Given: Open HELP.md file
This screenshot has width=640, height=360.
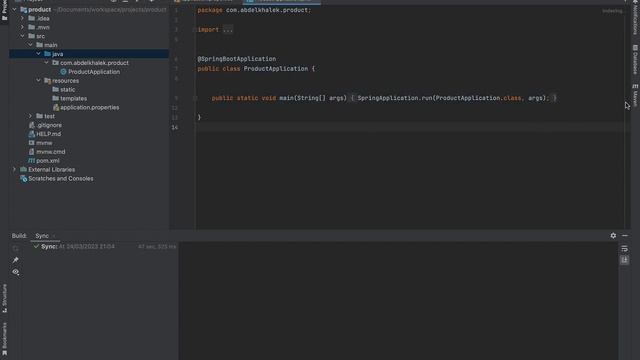Looking at the screenshot, I should click(x=48, y=134).
